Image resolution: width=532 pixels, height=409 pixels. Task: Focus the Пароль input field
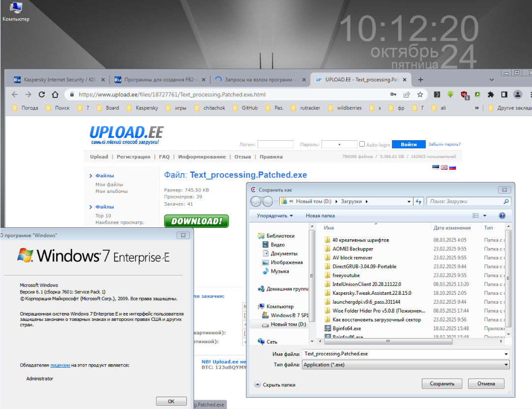pos(339,144)
